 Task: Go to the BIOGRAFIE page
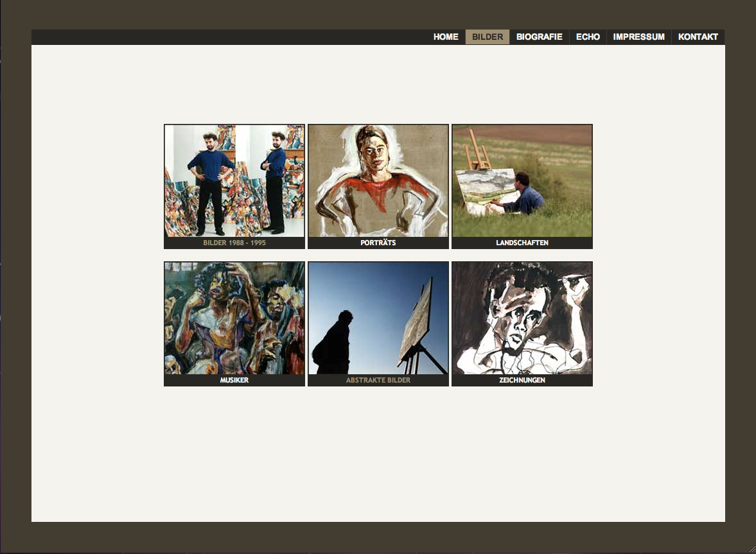(539, 37)
